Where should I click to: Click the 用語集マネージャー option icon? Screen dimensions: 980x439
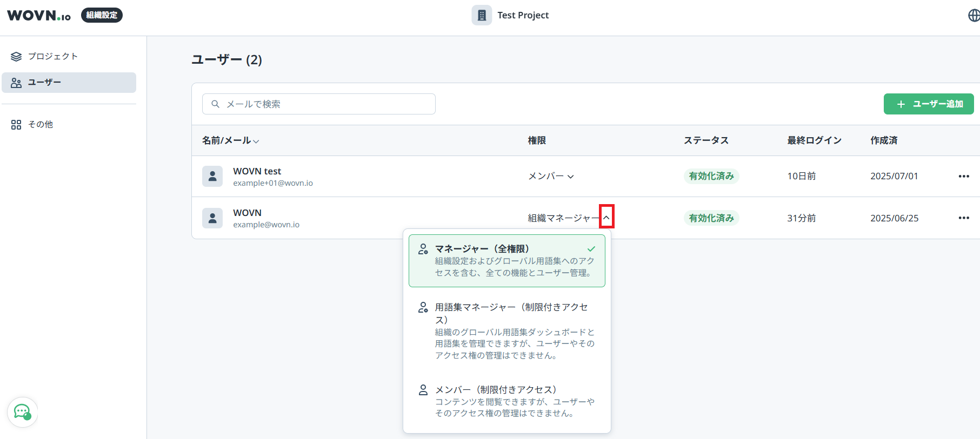point(423,307)
